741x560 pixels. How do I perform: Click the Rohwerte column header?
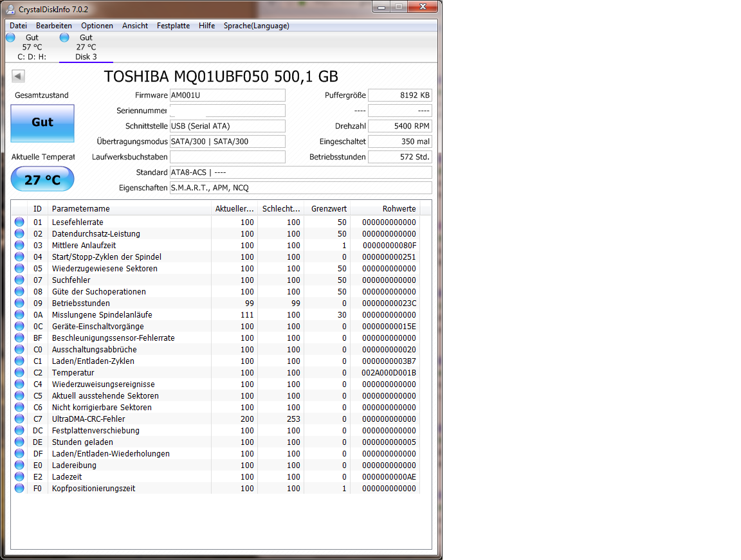[x=385, y=209]
